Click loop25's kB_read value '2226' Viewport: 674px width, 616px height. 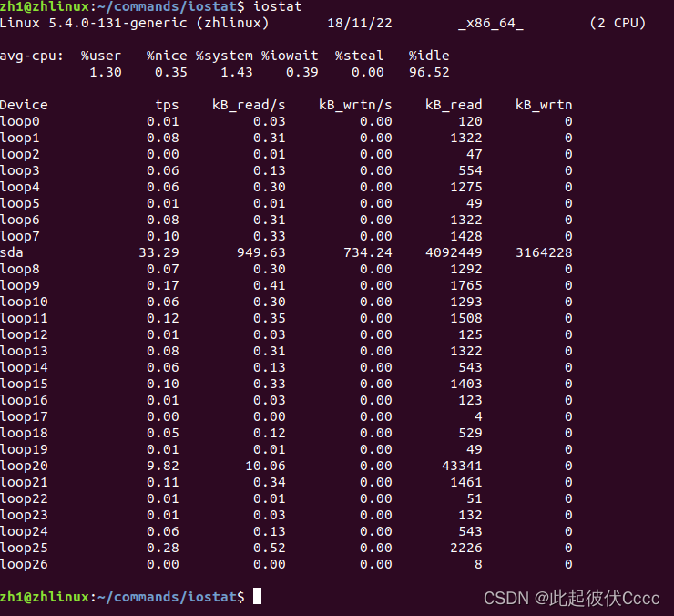[x=466, y=548]
